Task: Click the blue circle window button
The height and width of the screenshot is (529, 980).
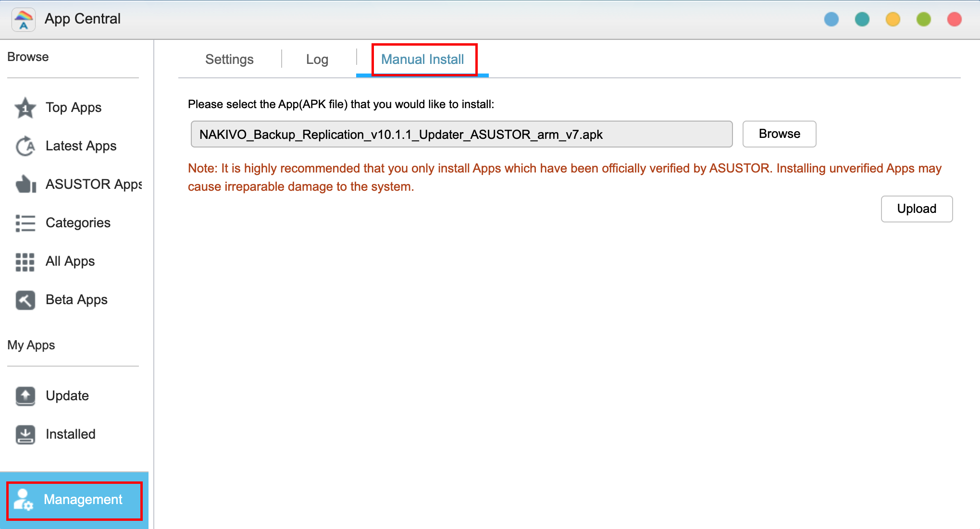Action: [831, 20]
